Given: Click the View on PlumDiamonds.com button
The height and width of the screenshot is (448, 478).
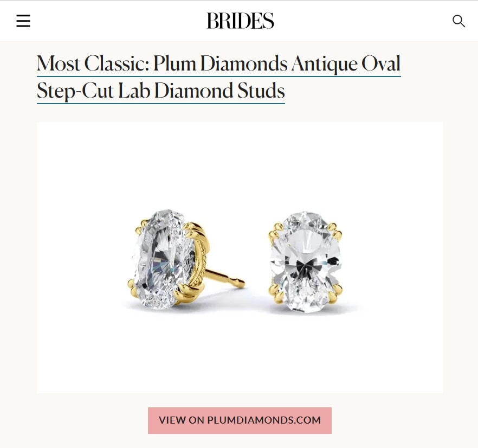Looking at the screenshot, I should [x=240, y=420].
